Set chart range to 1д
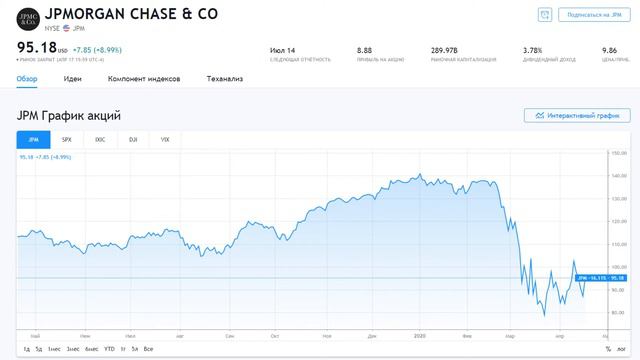The image size is (640, 360). 27,349
